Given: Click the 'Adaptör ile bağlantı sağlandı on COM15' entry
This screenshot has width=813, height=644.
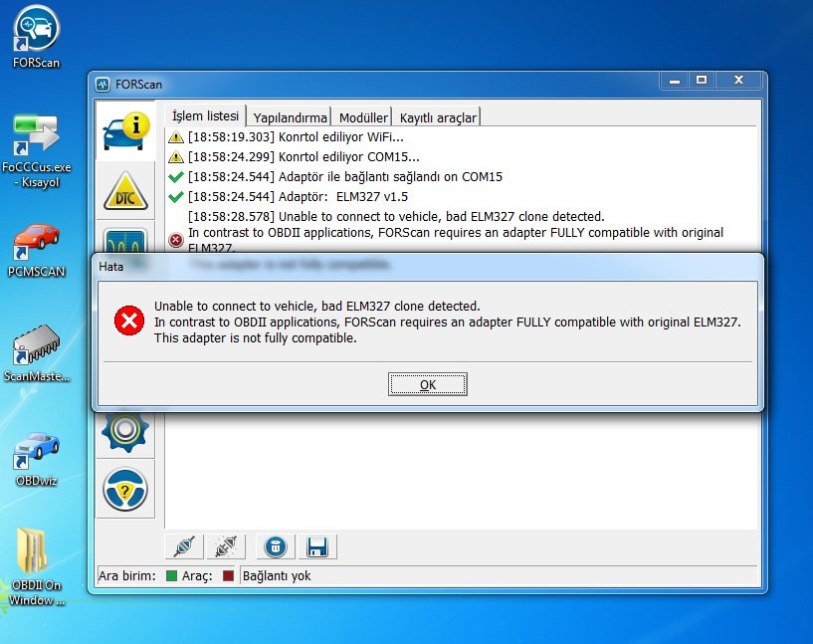Looking at the screenshot, I should point(344,177).
